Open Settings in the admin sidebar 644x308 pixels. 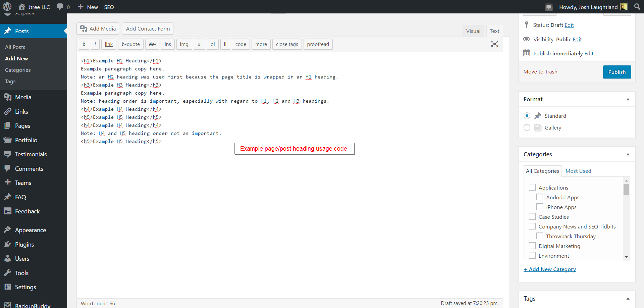(x=25, y=287)
